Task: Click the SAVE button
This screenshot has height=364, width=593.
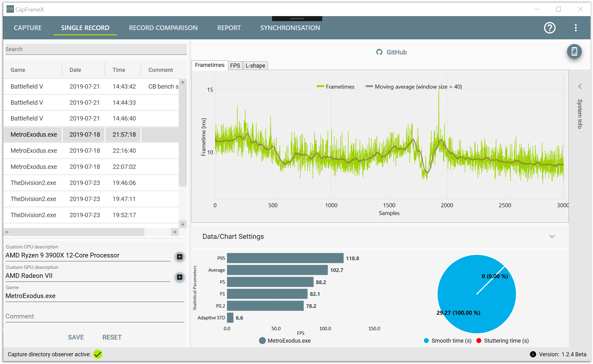Action: [x=76, y=337]
